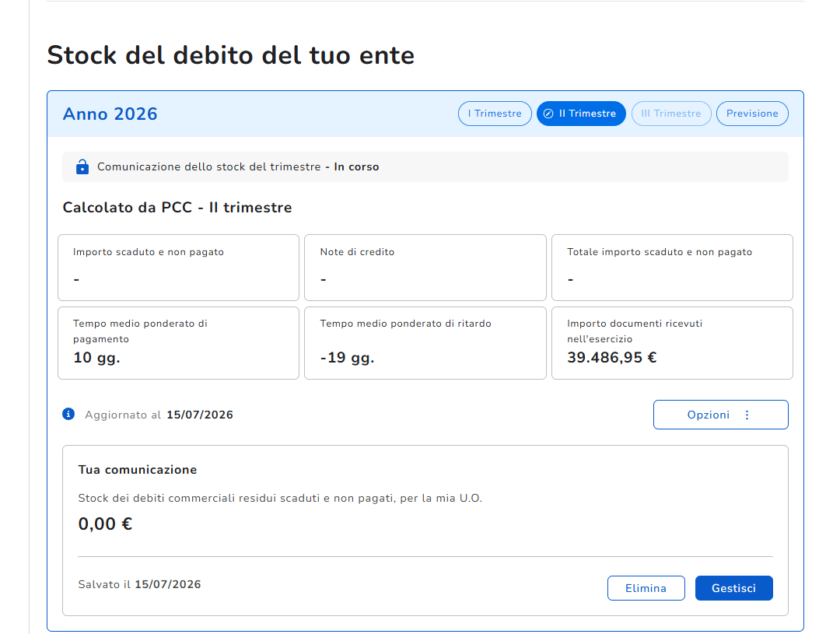Image resolution: width=840 pixels, height=634 pixels.
Task: Switch to the I Trimestre tab
Action: tap(495, 114)
